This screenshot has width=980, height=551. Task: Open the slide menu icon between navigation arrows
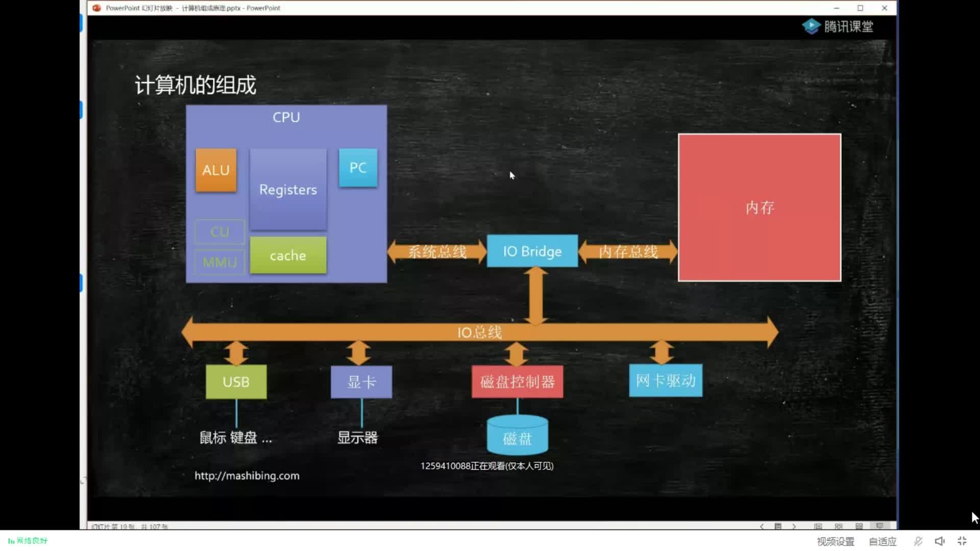point(778,527)
